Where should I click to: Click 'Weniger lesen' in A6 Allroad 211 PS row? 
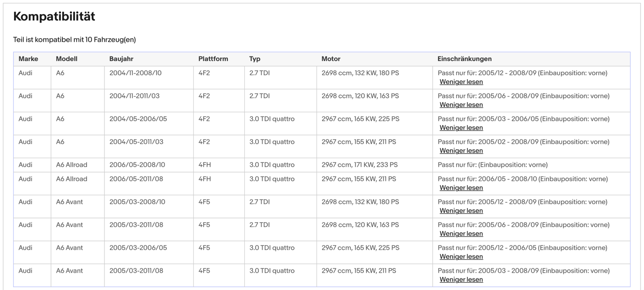click(x=461, y=188)
